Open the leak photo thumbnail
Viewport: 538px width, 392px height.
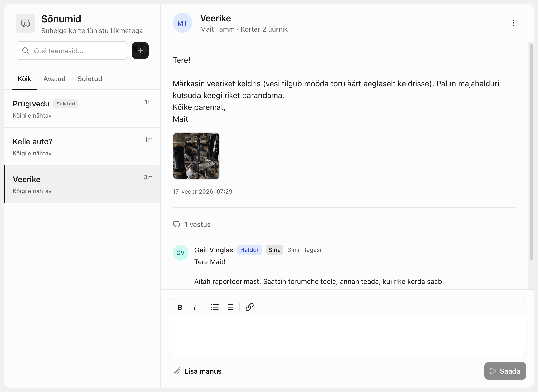coord(196,156)
